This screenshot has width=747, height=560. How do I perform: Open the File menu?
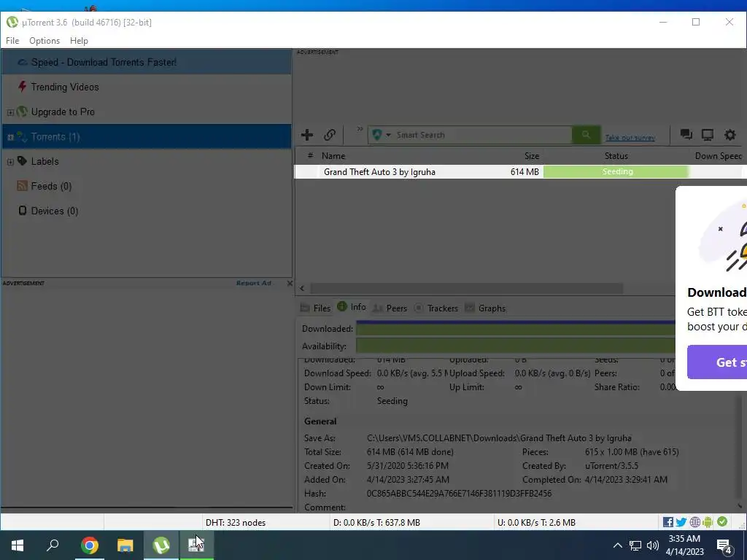[12, 41]
